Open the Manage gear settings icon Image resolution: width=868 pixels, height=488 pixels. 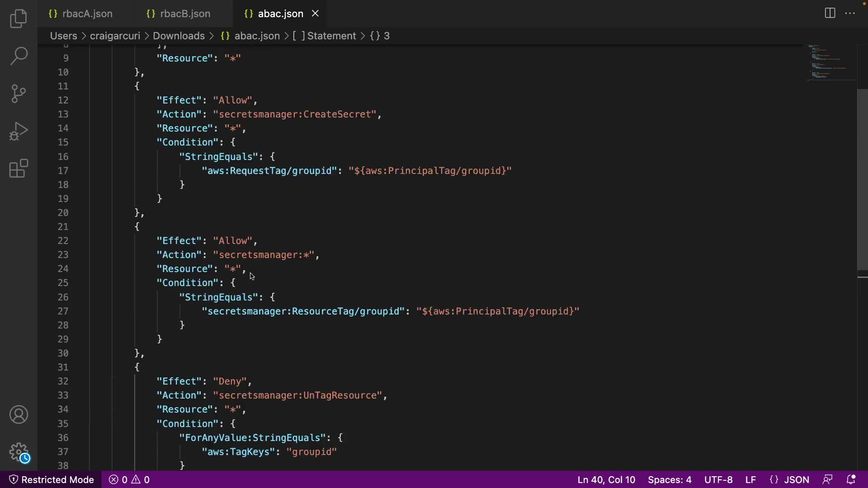pyautogui.click(x=19, y=452)
